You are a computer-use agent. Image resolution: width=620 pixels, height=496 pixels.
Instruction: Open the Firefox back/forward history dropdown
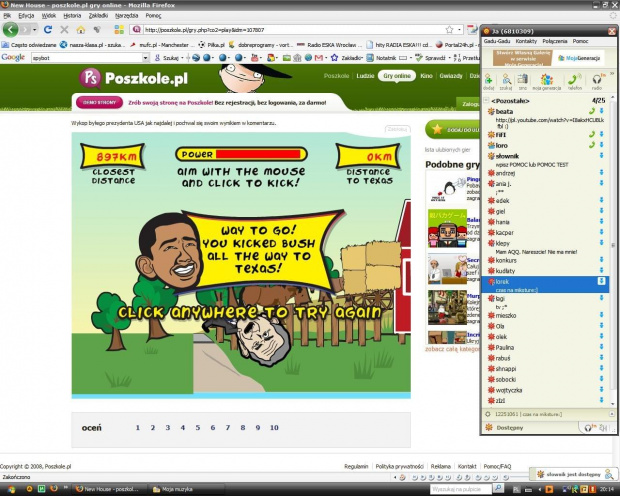[x=35, y=30]
